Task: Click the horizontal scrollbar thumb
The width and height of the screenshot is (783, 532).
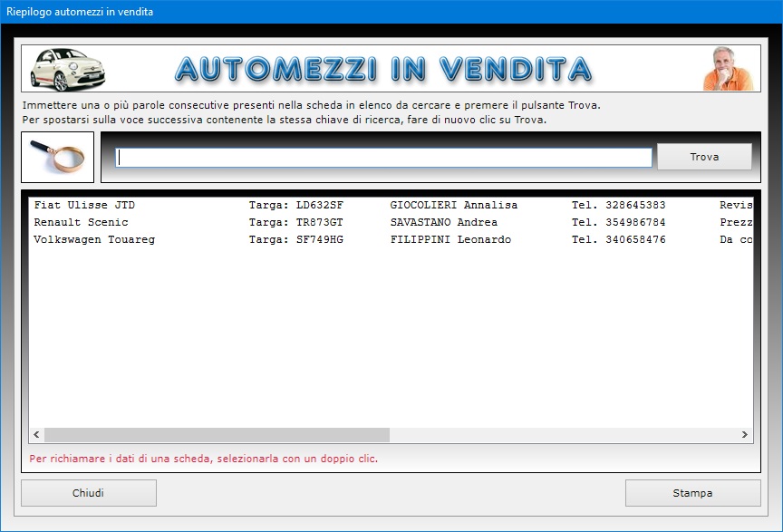Action: (217, 435)
